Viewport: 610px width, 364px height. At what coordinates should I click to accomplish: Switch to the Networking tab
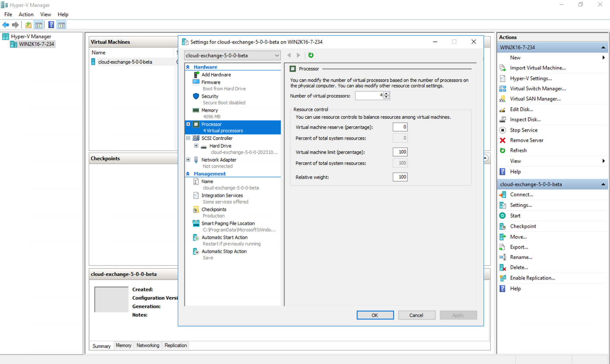pos(148,345)
